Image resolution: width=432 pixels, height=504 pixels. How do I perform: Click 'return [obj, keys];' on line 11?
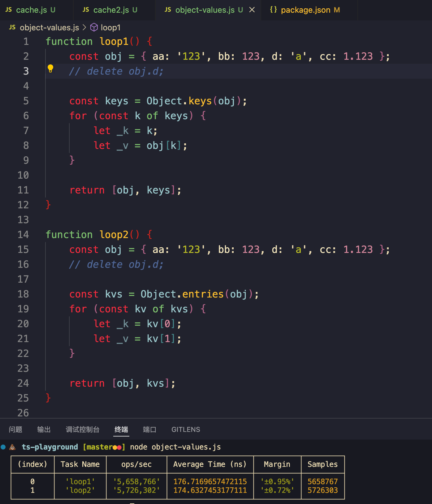pyautogui.click(x=125, y=190)
